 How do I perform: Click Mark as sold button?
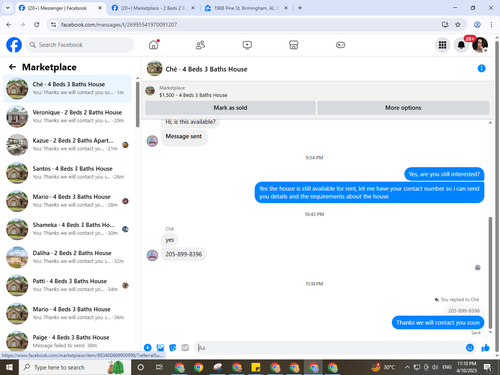pos(230,108)
